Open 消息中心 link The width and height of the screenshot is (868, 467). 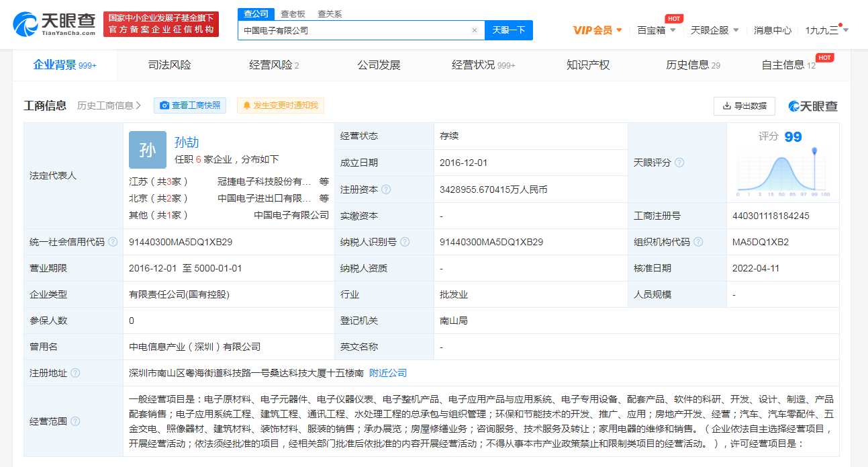[x=773, y=30]
